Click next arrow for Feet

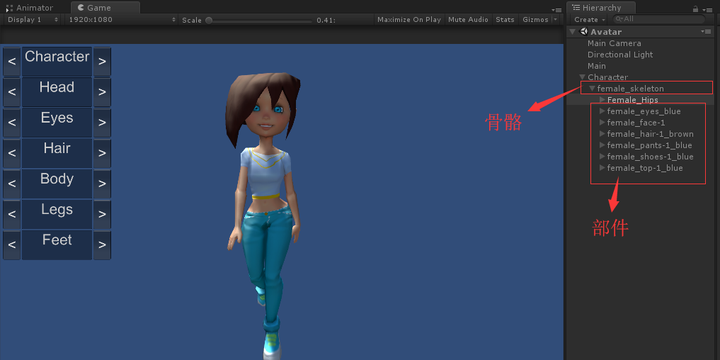102,244
